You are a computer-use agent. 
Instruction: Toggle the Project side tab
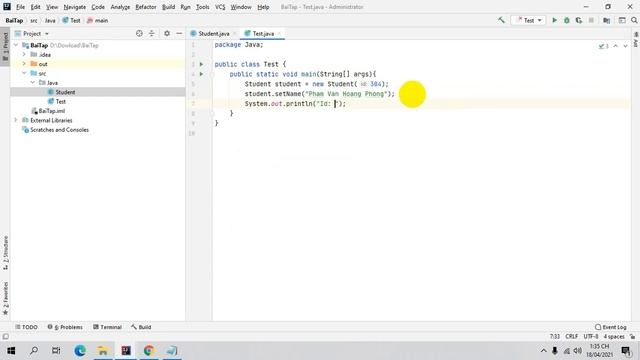click(x=5, y=47)
